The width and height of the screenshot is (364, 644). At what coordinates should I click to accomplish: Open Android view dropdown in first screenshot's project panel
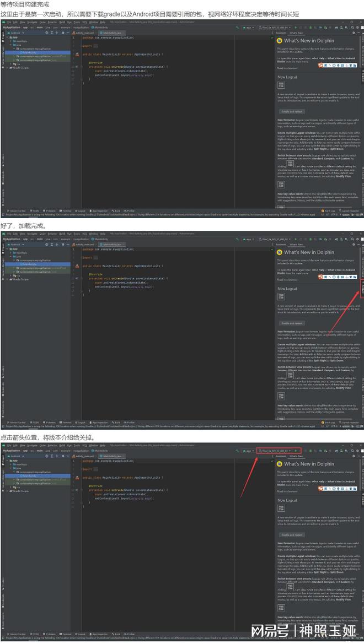17,33
